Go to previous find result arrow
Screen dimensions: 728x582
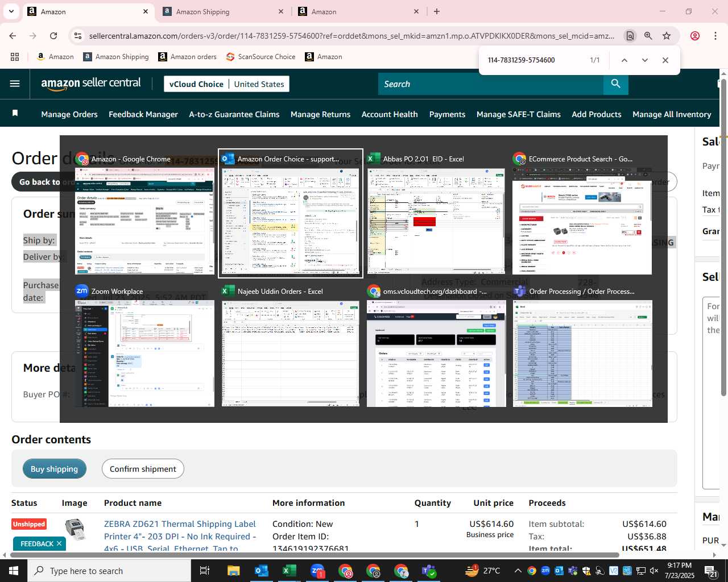pos(624,60)
